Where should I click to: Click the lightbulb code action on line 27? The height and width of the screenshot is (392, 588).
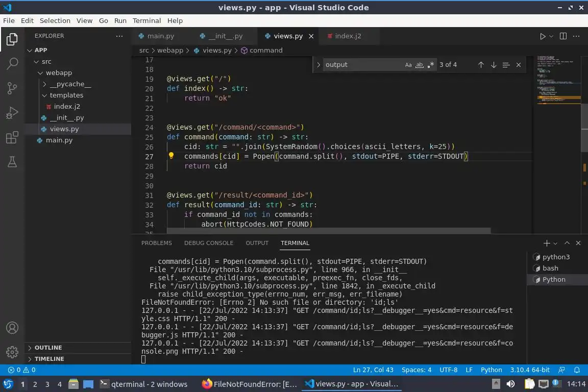(x=171, y=155)
